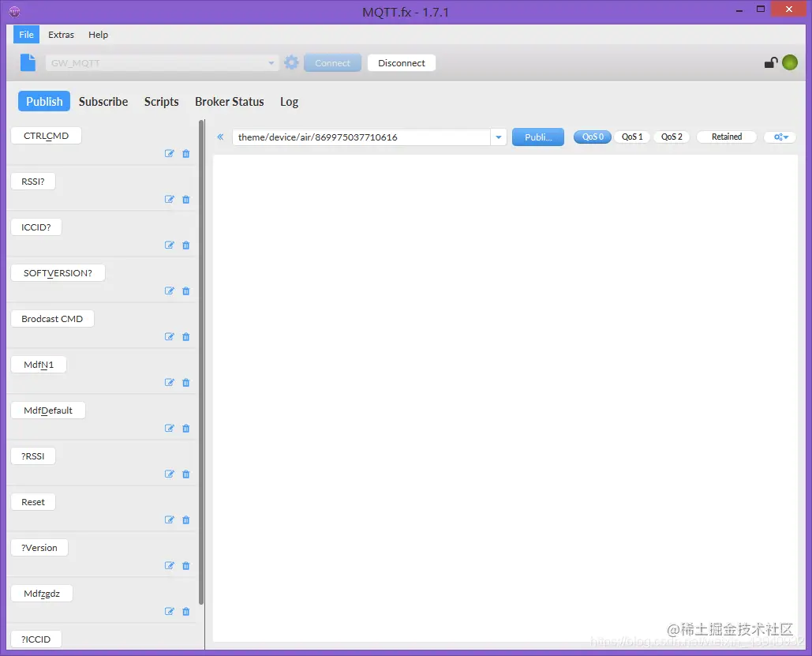Switch to the Publish tab
Image resolution: width=812 pixels, height=656 pixels.
click(44, 102)
